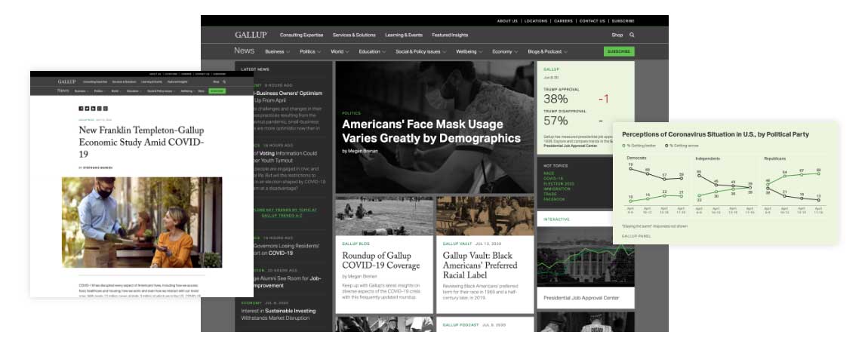Open Shop link in main window header
Image resolution: width=868 pixels, height=347 pixels.
click(617, 35)
